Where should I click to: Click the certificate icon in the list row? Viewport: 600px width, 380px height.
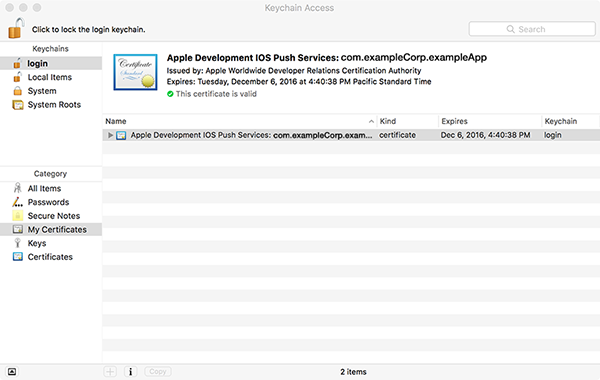[x=121, y=135]
